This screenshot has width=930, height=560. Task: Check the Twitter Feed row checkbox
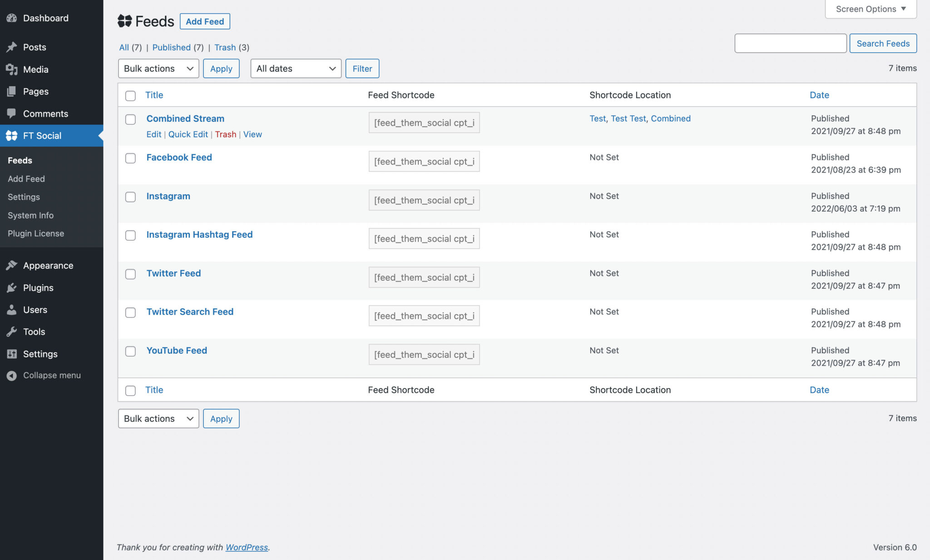point(130,274)
